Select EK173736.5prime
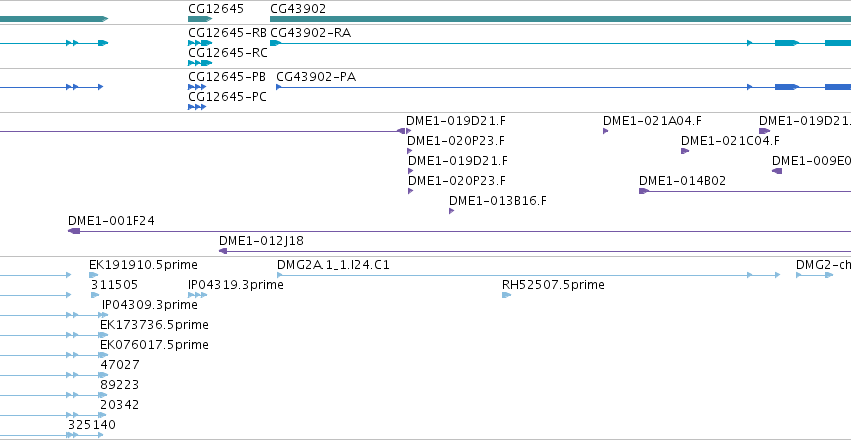This screenshot has width=851, height=440. (x=154, y=326)
